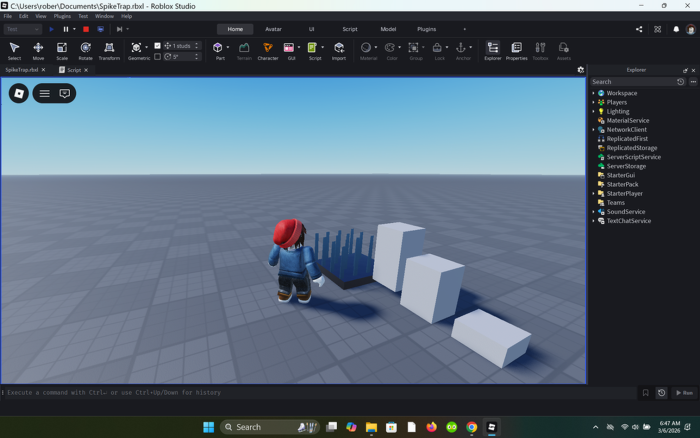Screen dimensions: 700x438
Task: Open the Toolbox panel
Action: 540,51
